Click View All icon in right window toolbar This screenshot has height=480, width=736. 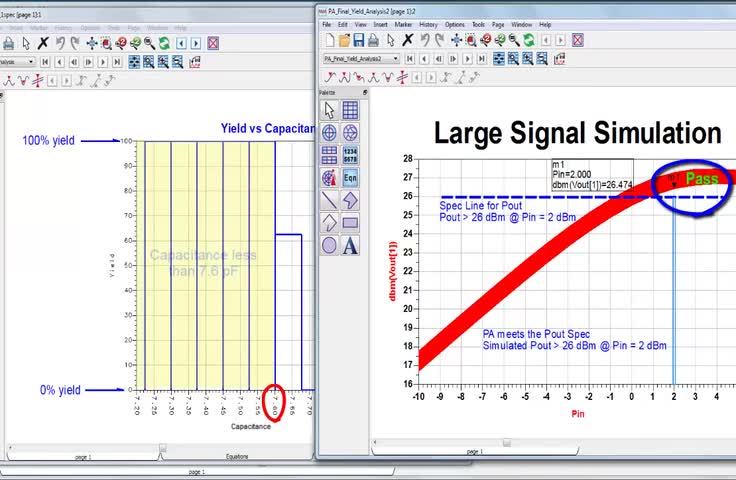456,40
